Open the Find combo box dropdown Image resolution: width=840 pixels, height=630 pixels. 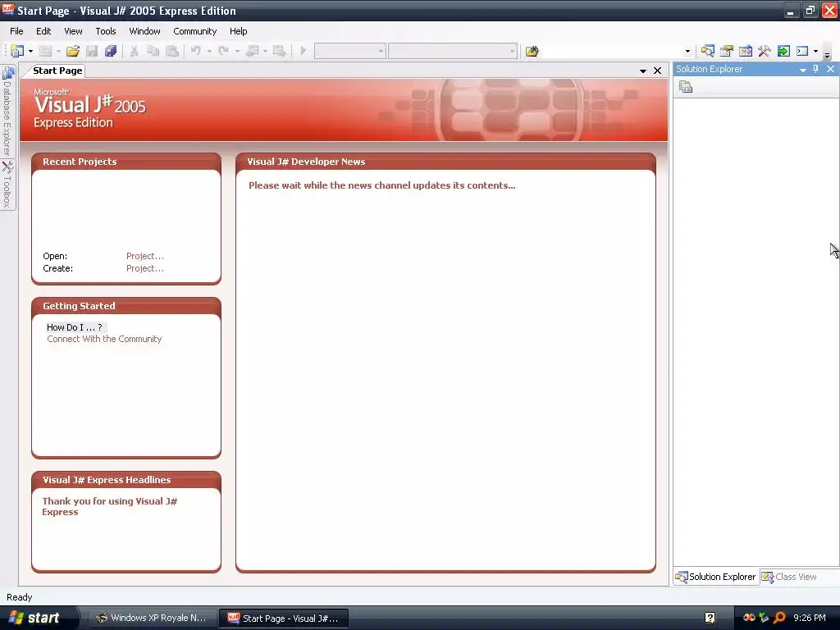[688, 52]
